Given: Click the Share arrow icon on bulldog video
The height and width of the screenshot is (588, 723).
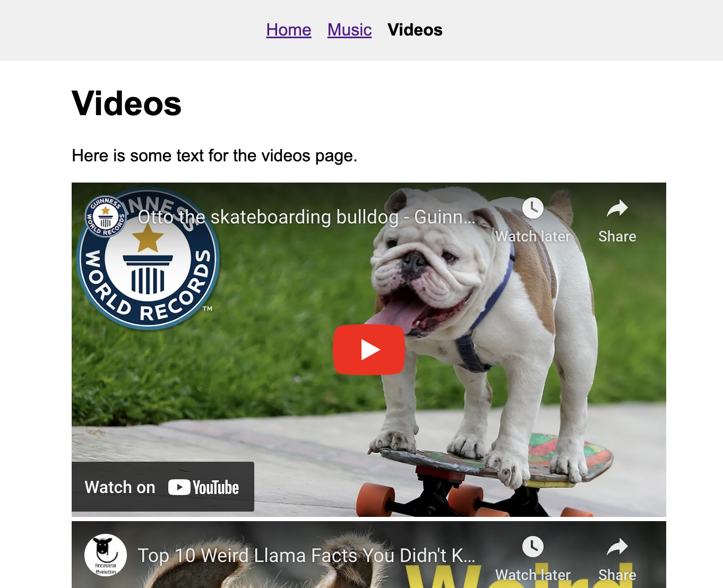Looking at the screenshot, I should point(617,208).
